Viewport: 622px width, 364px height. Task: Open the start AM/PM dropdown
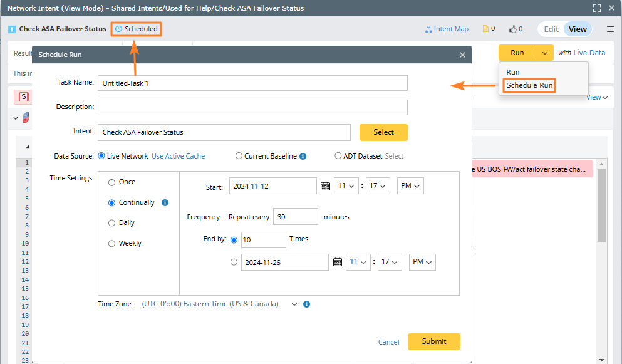coord(410,186)
